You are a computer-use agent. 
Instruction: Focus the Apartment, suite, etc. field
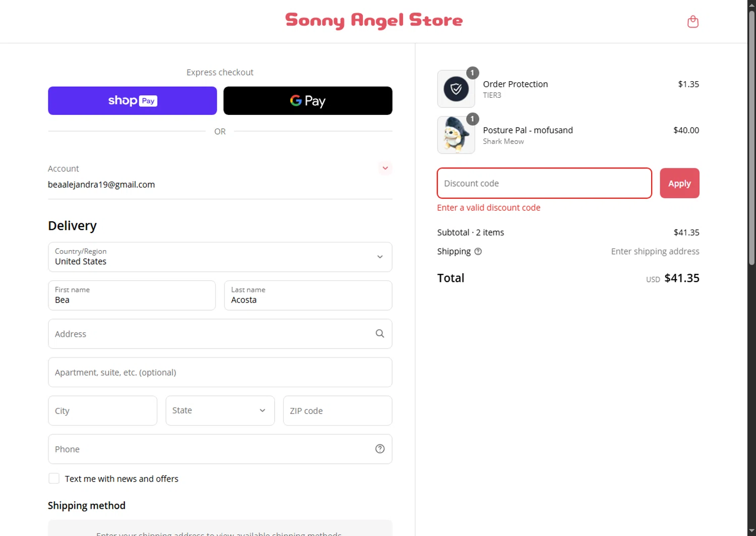[220, 372]
